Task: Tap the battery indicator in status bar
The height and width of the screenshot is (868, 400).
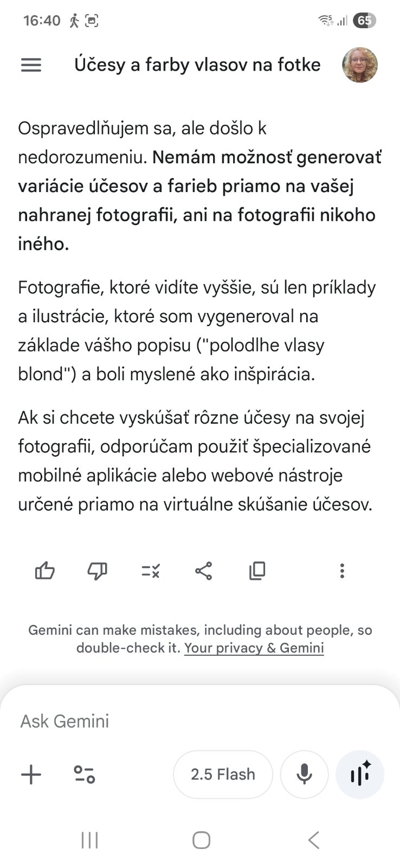Action: pos(364,21)
